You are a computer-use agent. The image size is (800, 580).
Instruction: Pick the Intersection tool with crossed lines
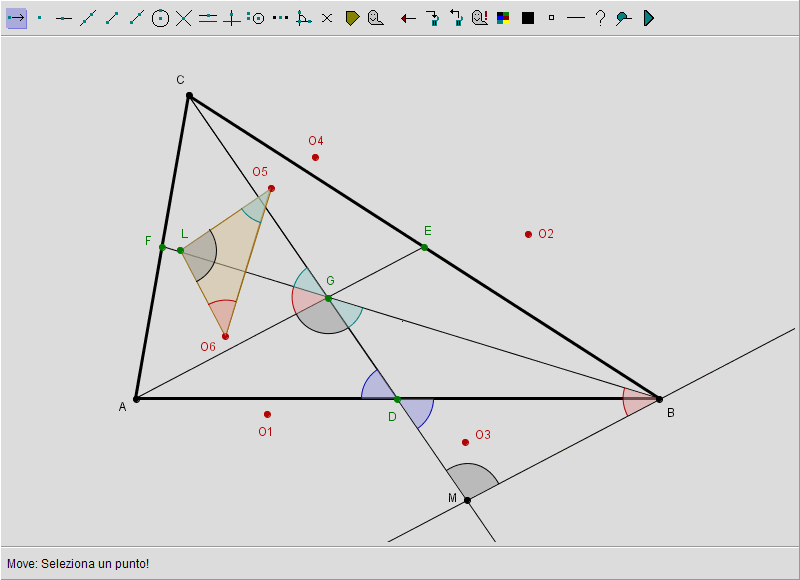(184, 18)
